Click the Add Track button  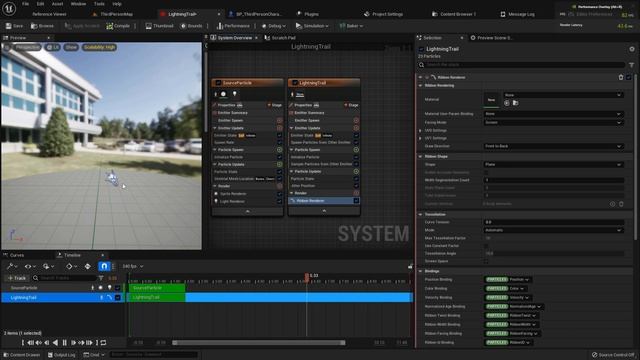click(17, 278)
